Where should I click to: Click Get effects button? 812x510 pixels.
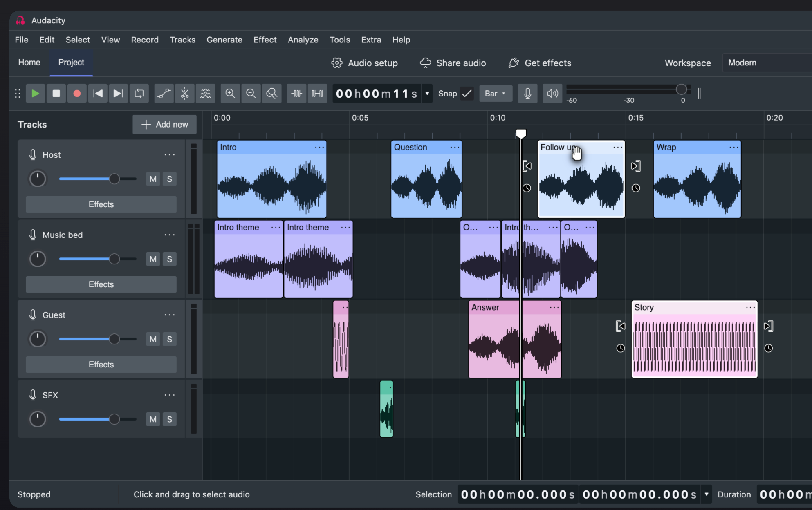click(x=540, y=63)
